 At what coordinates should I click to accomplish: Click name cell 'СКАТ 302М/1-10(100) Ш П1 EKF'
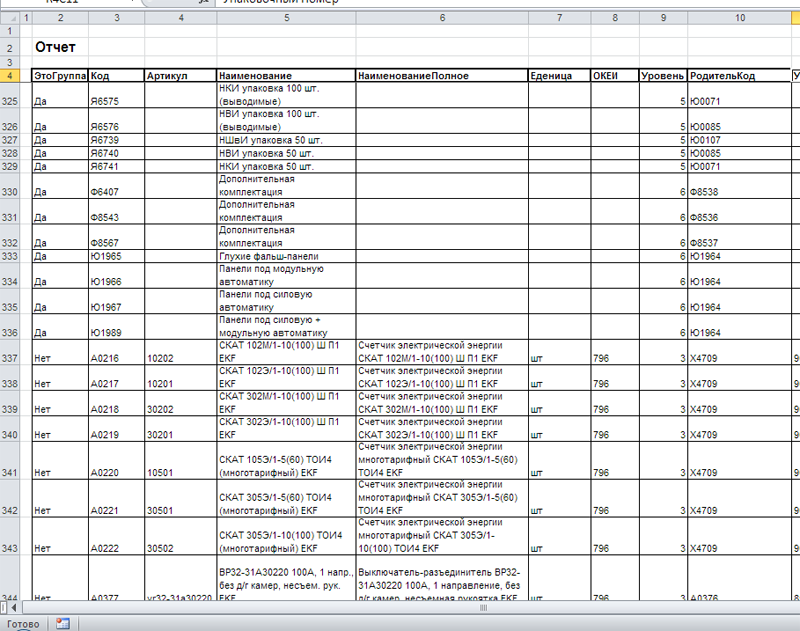click(x=286, y=403)
